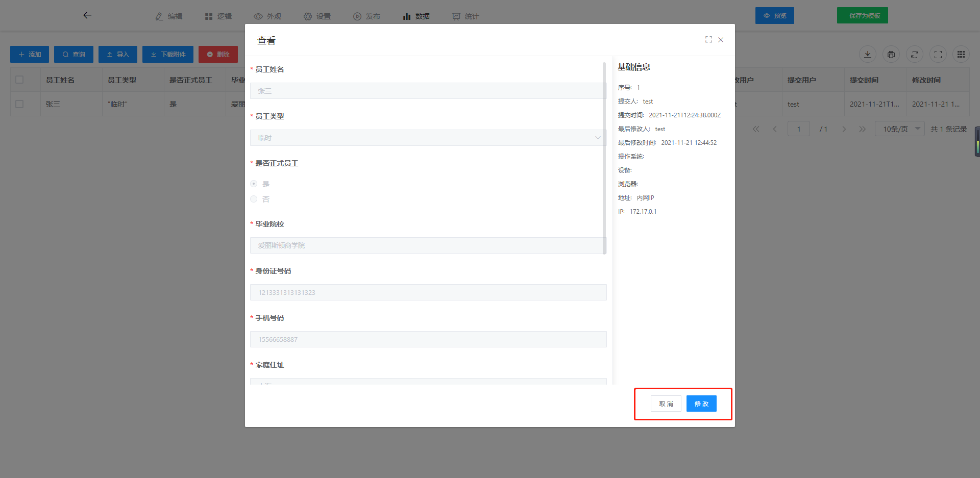This screenshot has height=478, width=980.
Task: Click the print icon
Action: (x=891, y=55)
